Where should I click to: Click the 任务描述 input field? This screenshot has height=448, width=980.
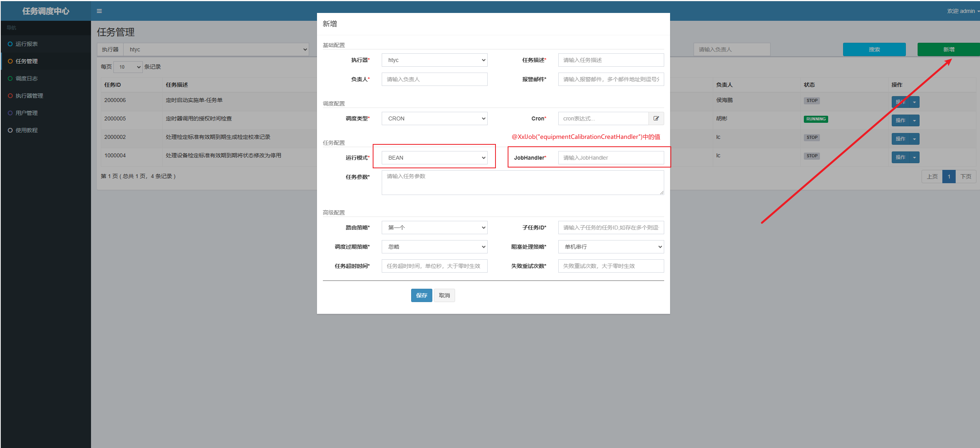tap(611, 60)
